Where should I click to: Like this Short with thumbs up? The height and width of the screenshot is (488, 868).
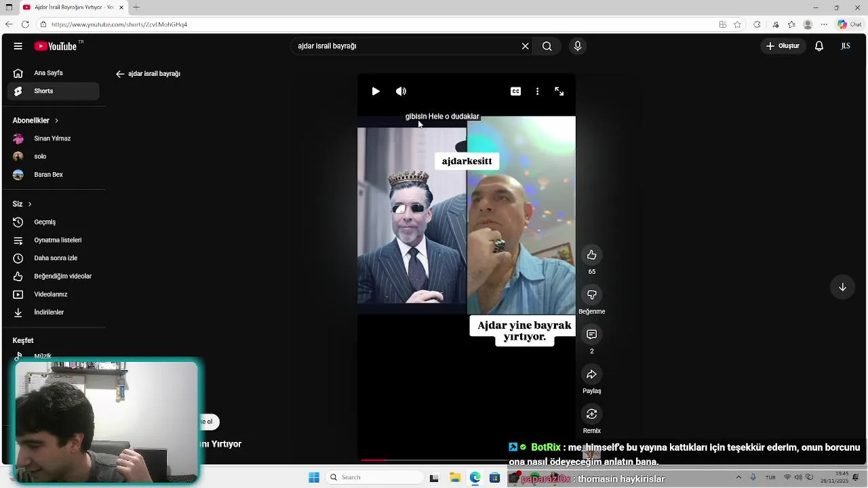coord(592,255)
